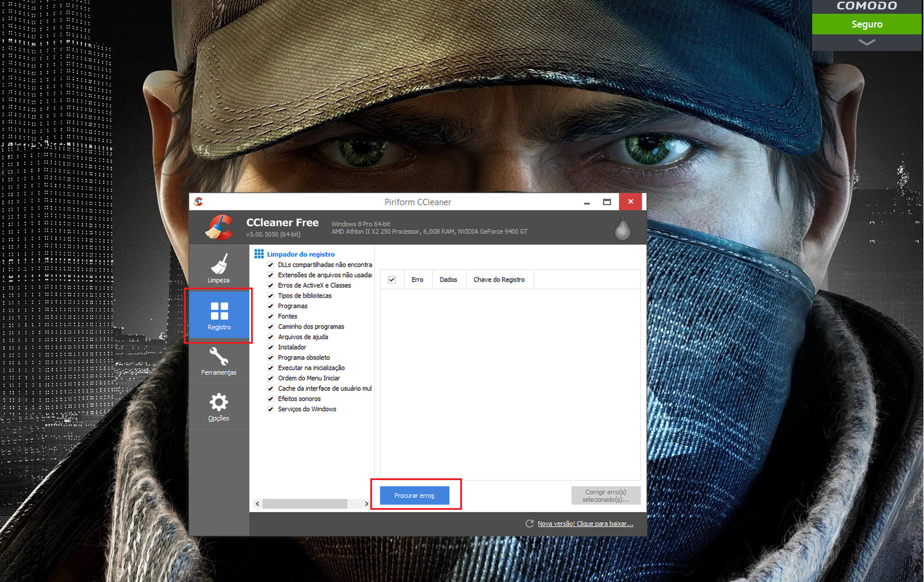Image resolution: width=924 pixels, height=582 pixels.
Task: Sort results by the Dados column
Action: point(449,280)
